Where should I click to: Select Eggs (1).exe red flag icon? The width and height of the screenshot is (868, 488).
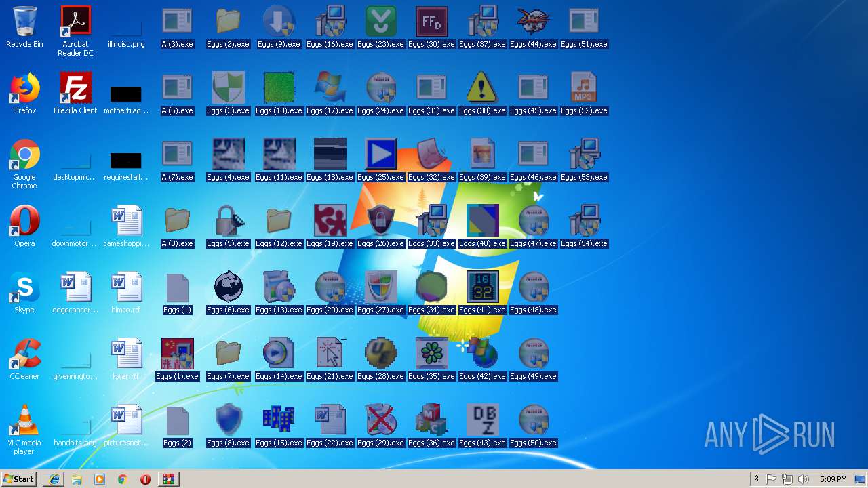[x=177, y=354]
